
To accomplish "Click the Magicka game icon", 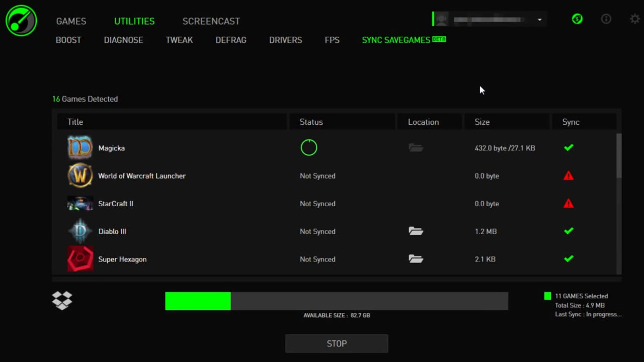I will coord(80,148).
